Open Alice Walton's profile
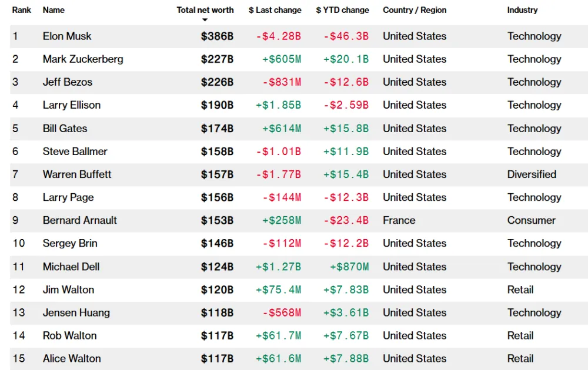This screenshot has height=370, width=588. click(71, 359)
